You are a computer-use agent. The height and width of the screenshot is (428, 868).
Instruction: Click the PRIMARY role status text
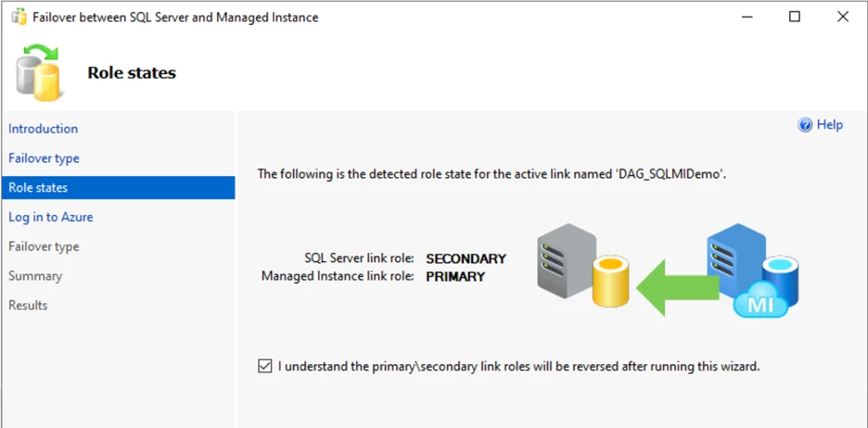[x=455, y=276]
